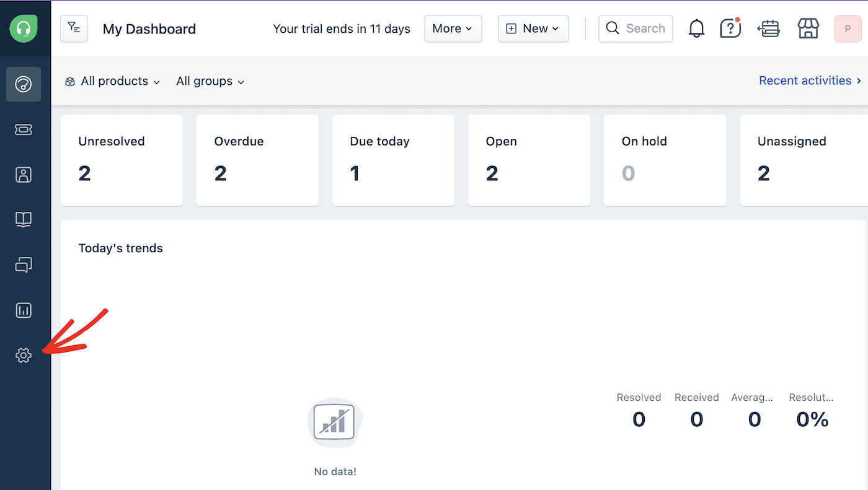Open the profile menu via avatar P
Screen dimensions: 868x490
tap(848, 28)
